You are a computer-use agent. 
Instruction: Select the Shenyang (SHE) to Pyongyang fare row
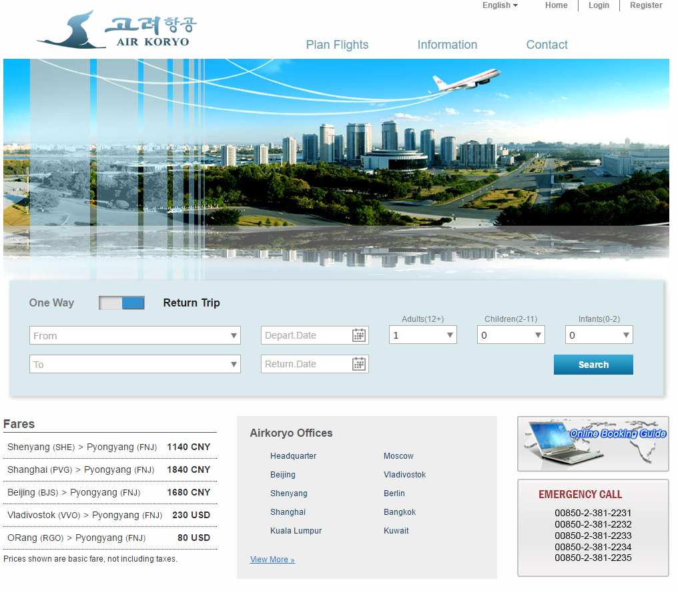tap(110, 447)
